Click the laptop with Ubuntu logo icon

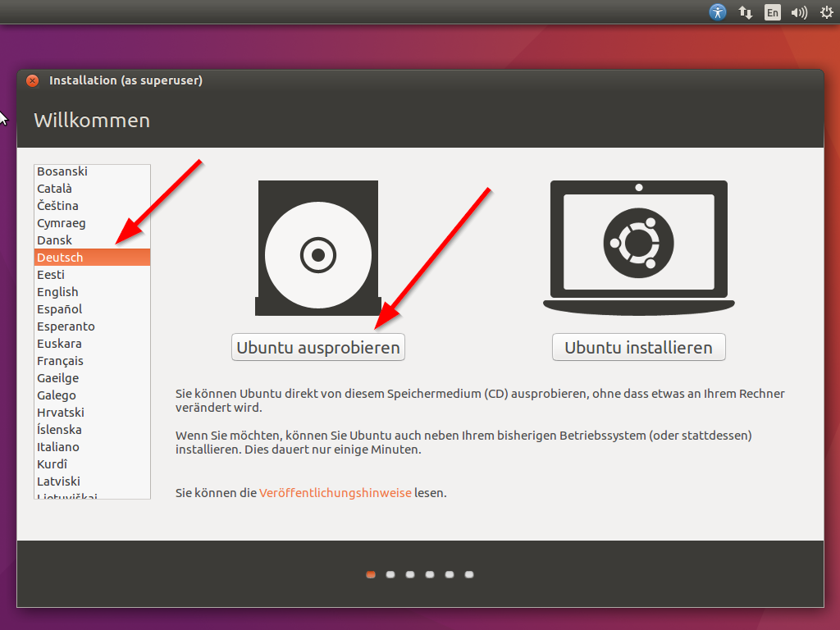point(638,248)
